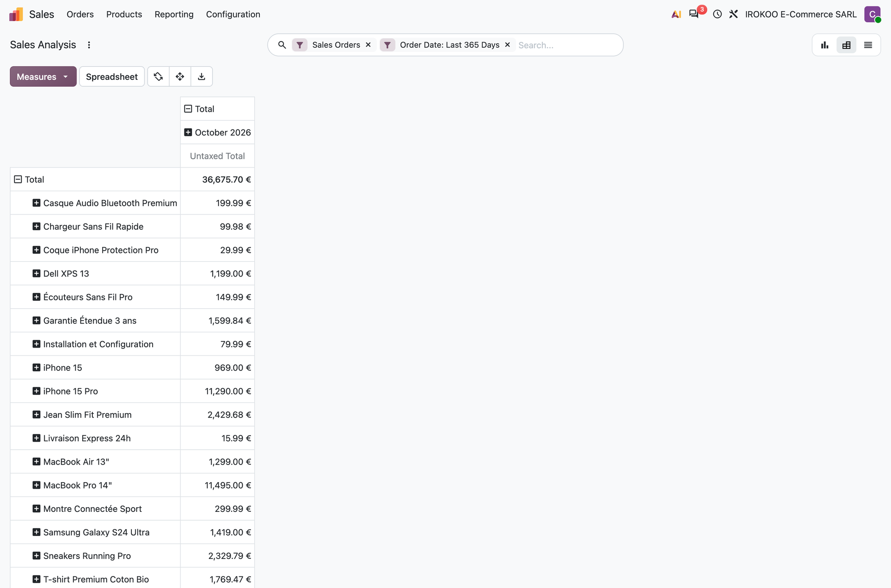The width and height of the screenshot is (891, 588).
Task: Click the flip axis icon
Action: tap(158, 77)
